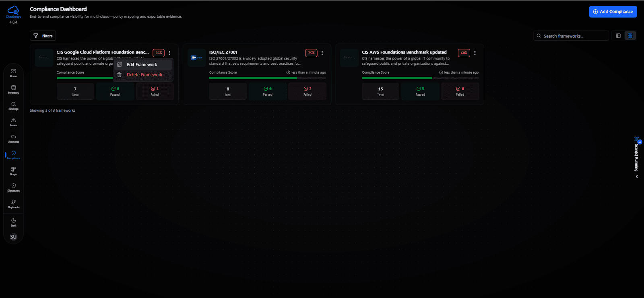Select the 6 Failed tile
644x298 pixels.
coord(460,91)
